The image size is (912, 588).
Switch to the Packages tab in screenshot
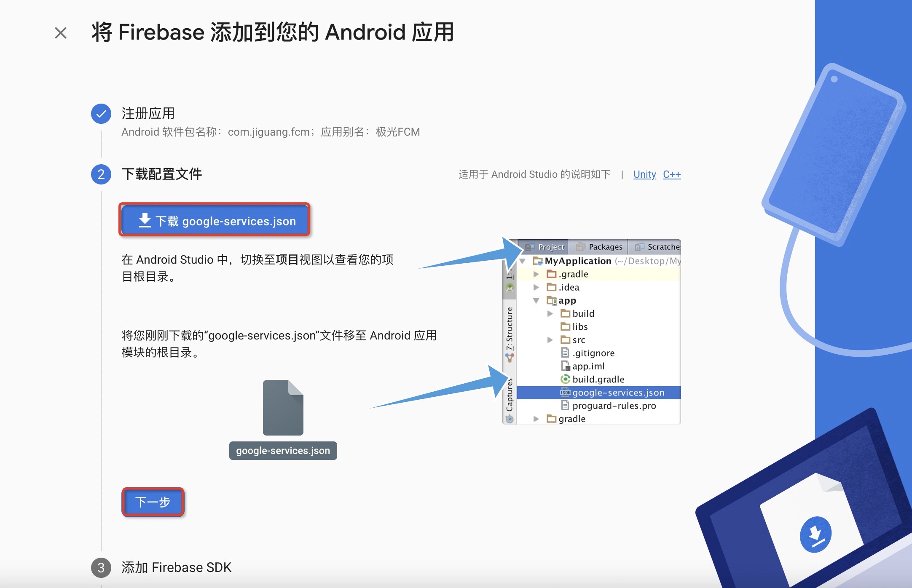pyautogui.click(x=598, y=247)
